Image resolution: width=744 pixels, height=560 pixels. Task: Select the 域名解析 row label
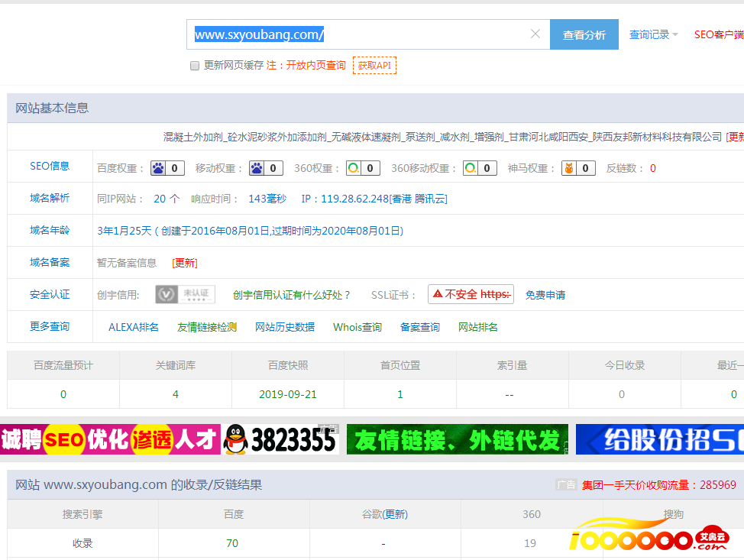pos(50,198)
